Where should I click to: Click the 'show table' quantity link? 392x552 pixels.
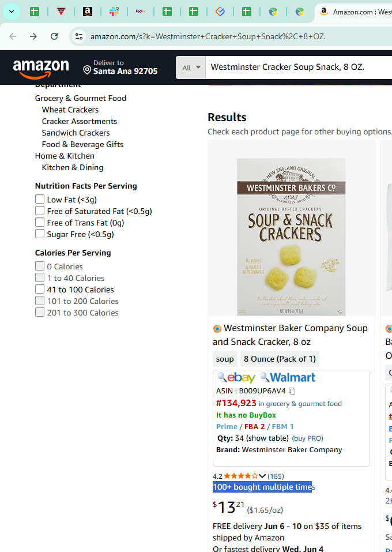point(267,438)
